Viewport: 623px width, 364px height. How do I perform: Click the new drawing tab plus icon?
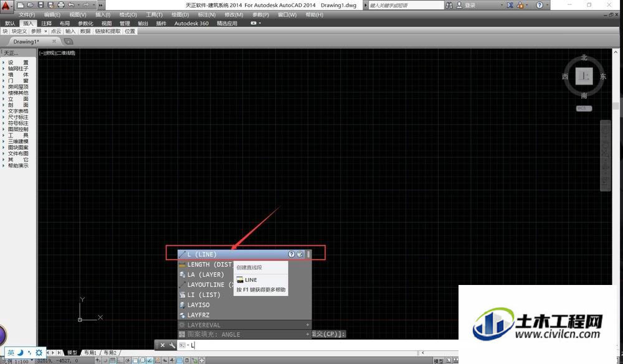click(x=69, y=41)
